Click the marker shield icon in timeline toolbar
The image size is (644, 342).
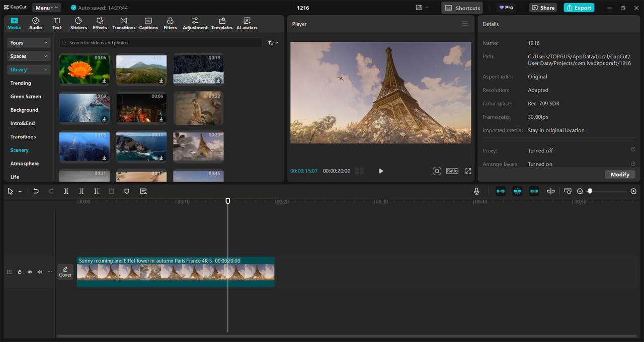click(127, 191)
